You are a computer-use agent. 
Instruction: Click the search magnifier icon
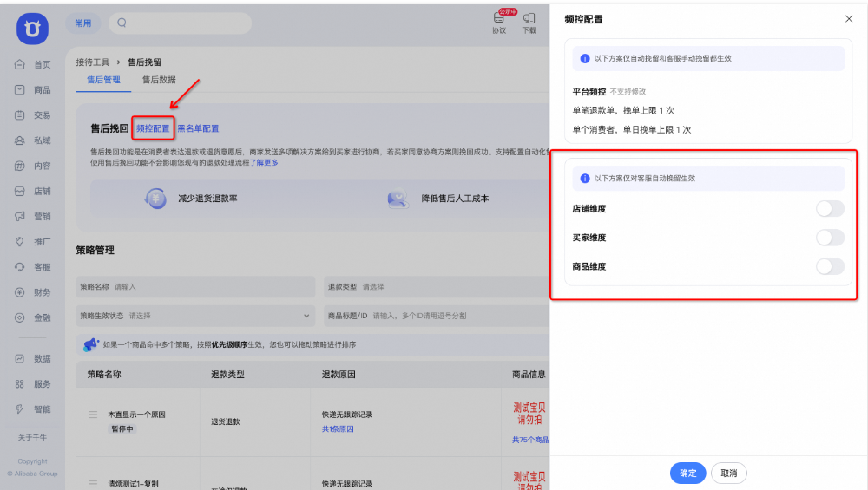click(x=122, y=23)
